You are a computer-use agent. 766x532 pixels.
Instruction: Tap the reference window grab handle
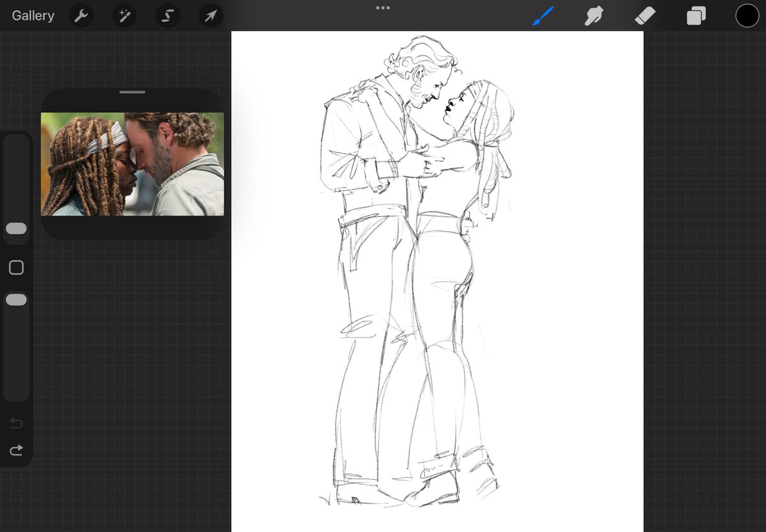pos(132,92)
